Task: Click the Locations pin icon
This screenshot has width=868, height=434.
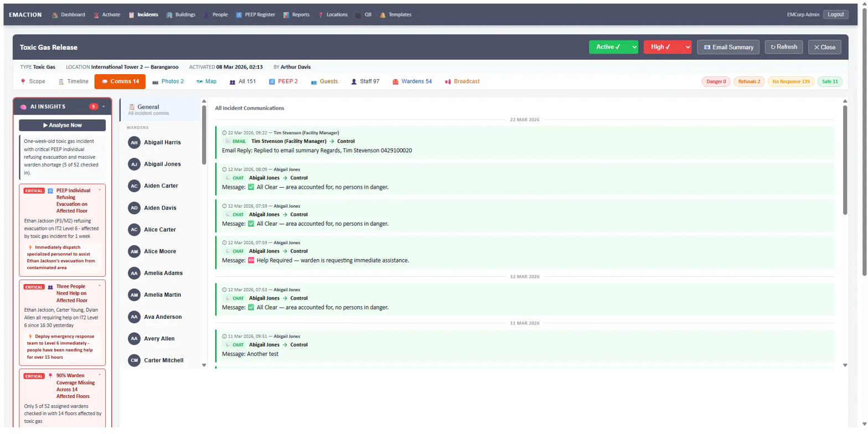Action: (x=321, y=15)
